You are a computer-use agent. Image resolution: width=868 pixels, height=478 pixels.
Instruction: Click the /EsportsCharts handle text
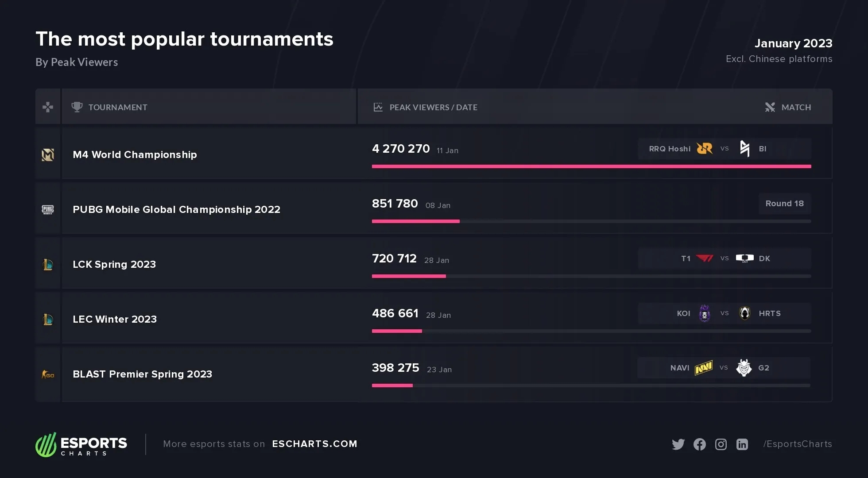(797, 444)
